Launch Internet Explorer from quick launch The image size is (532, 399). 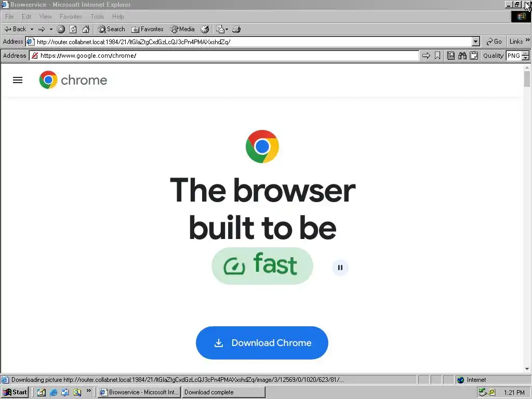[x=54, y=392]
